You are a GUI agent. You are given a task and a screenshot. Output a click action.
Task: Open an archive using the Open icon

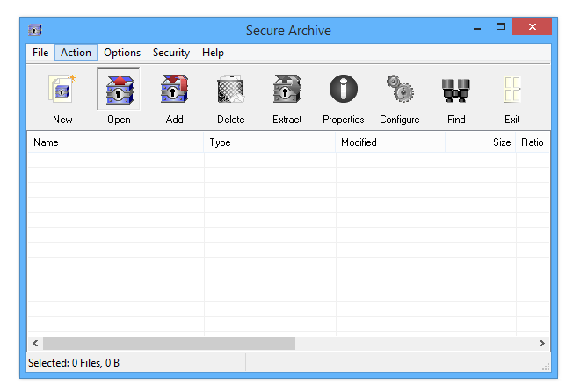[119, 89]
